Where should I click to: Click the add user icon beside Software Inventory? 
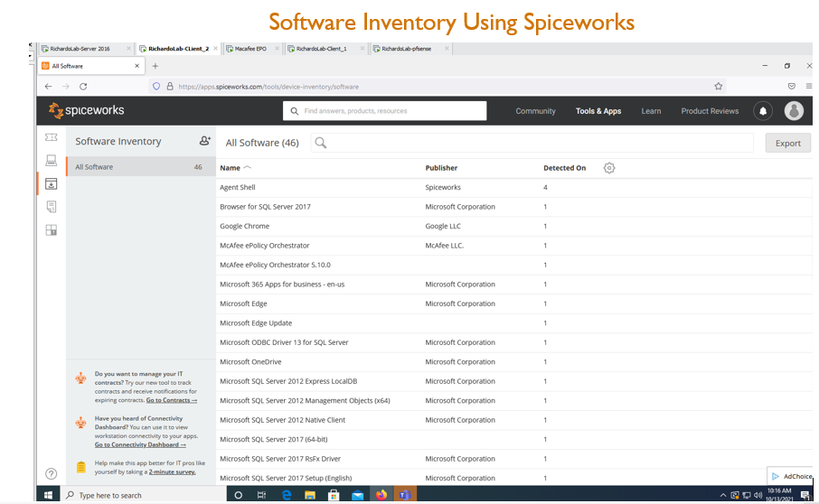coord(204,141)
